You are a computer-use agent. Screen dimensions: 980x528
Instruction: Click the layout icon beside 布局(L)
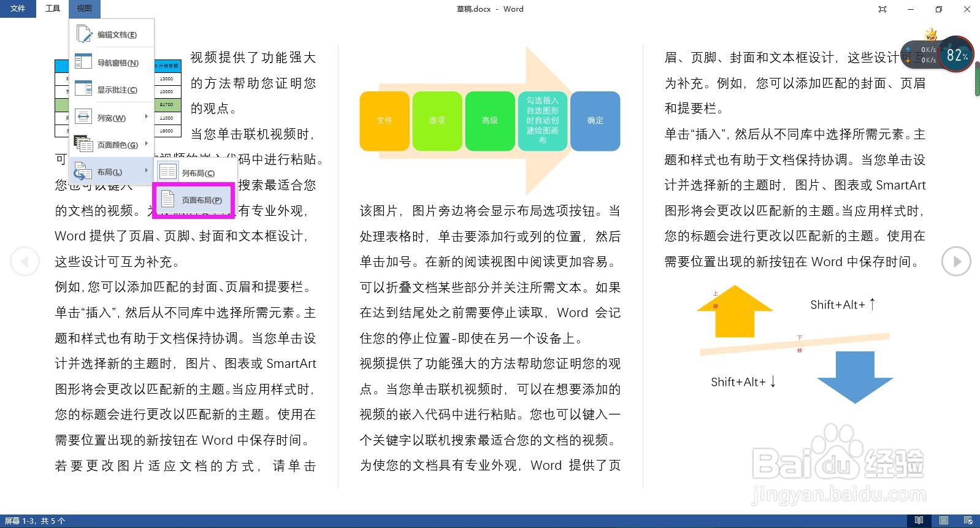pyautogui.click(x=83, y=172)
